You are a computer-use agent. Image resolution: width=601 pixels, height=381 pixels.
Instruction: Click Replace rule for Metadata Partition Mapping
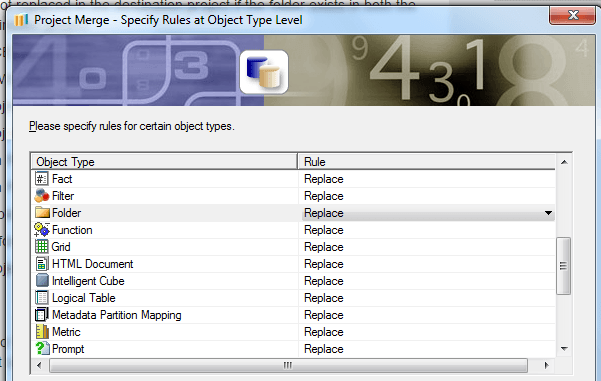point(323,315)
